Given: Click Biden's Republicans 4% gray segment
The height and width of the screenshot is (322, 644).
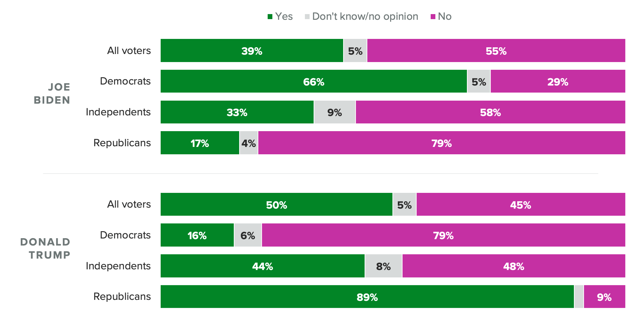Looking at the screenshot, I should click(249, 143).
